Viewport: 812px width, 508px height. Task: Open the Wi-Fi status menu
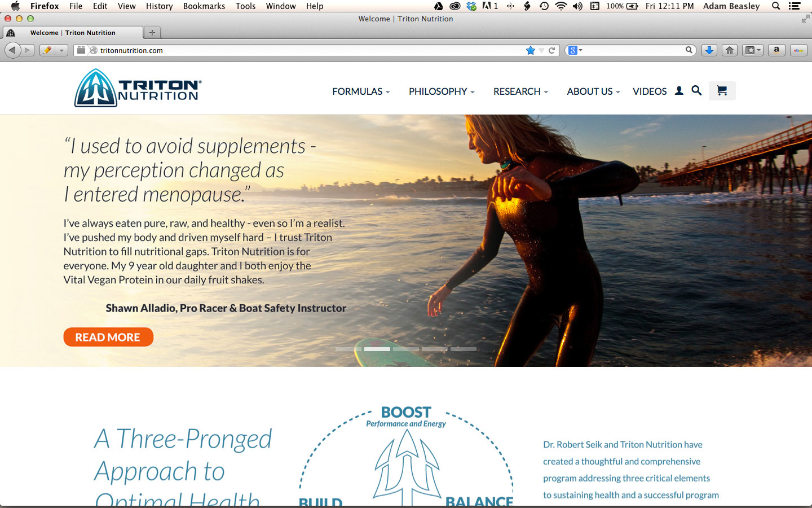tap(561, 6)
